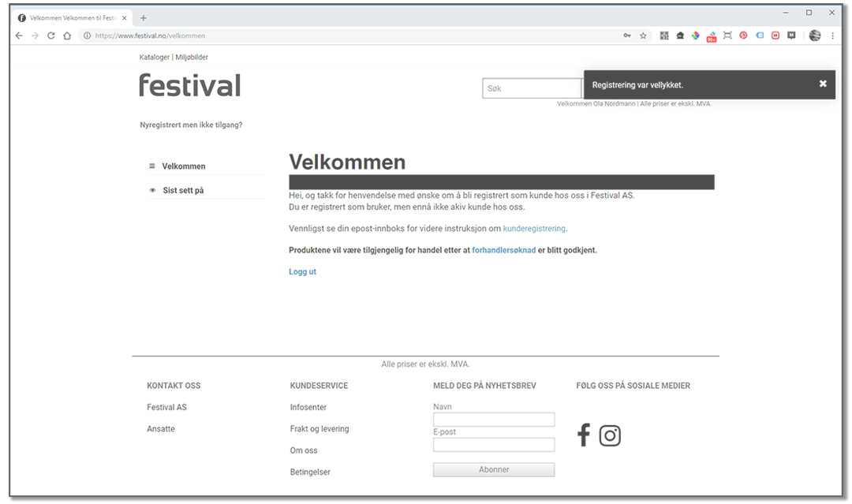852x504 pixels.
Task: Click the address bar URL
Action: pos(150,35)
